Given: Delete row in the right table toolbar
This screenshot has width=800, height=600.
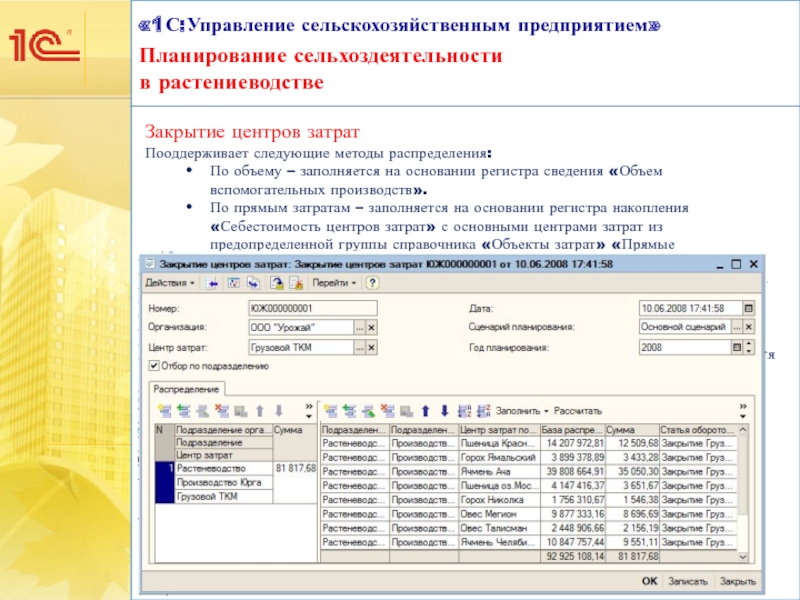Looking at the screenshot, I should tap(388, 411).
